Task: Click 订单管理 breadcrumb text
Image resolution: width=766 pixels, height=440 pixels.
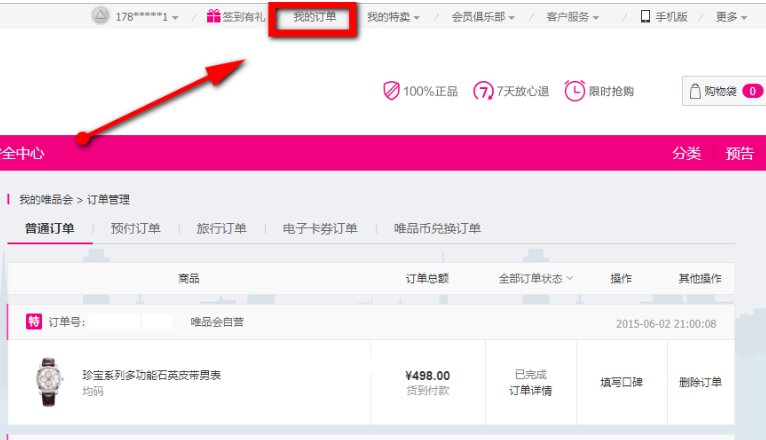Action: (x=108, y=199)
